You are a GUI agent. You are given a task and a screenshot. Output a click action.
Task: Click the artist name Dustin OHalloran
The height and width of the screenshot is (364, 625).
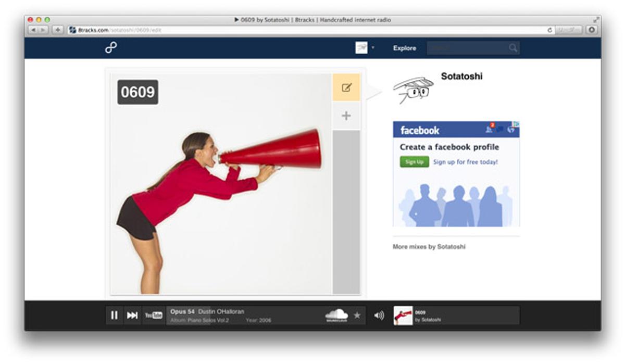[221, 311]
